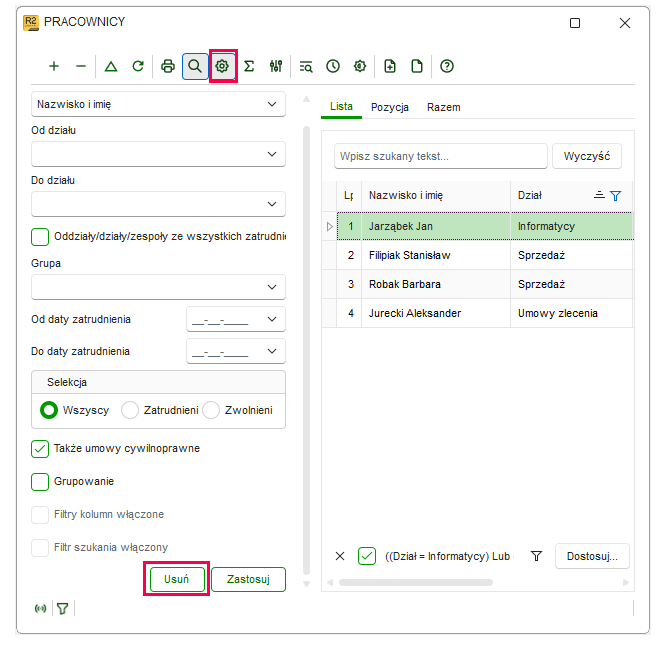Click the Wyczyść button
Image resolution: width=664 pixels, height=653 pixels.
click(x=587, y=156)
